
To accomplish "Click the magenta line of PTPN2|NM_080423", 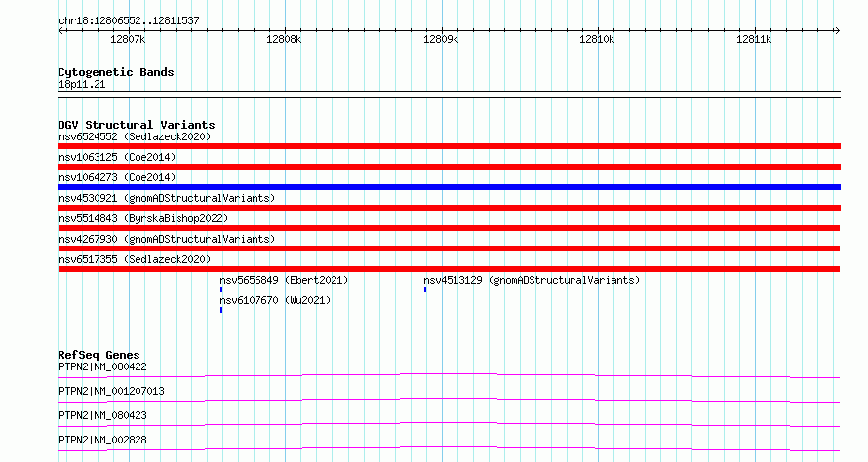I will coord(449,424).
